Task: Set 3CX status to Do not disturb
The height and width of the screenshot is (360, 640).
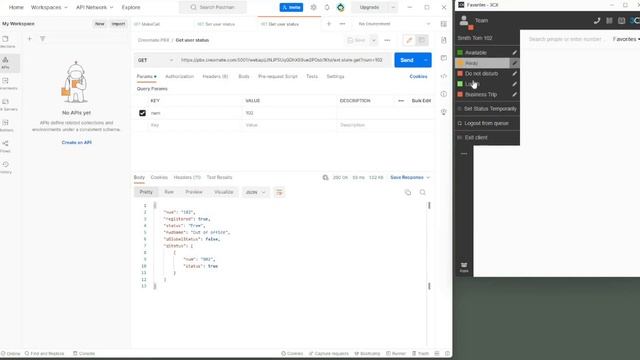Action: click(x=482, y=73)
